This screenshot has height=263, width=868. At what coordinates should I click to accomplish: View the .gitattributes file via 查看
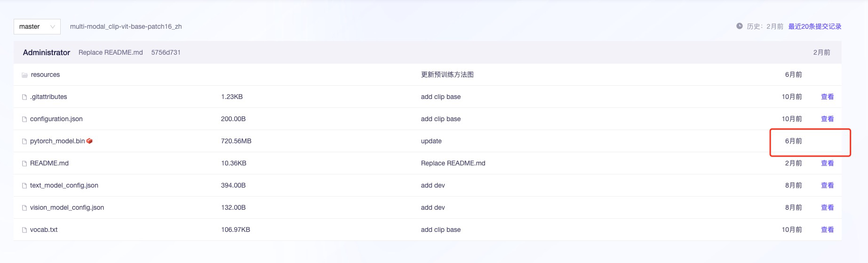827,97
